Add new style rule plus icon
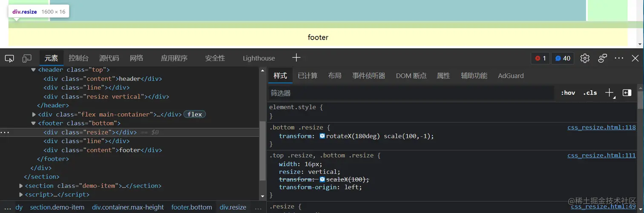 coord(609,93)
